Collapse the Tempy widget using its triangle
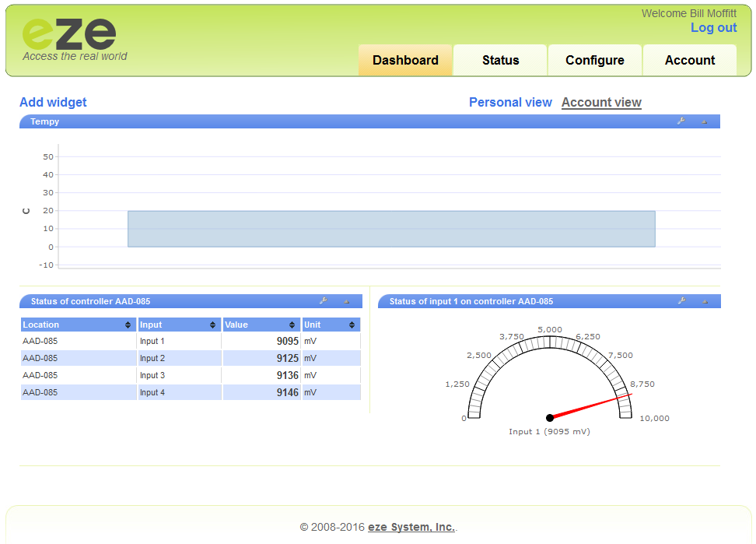The height and width of the screenshot is (544, 756). pyautogui.click(x=704, y=121)
